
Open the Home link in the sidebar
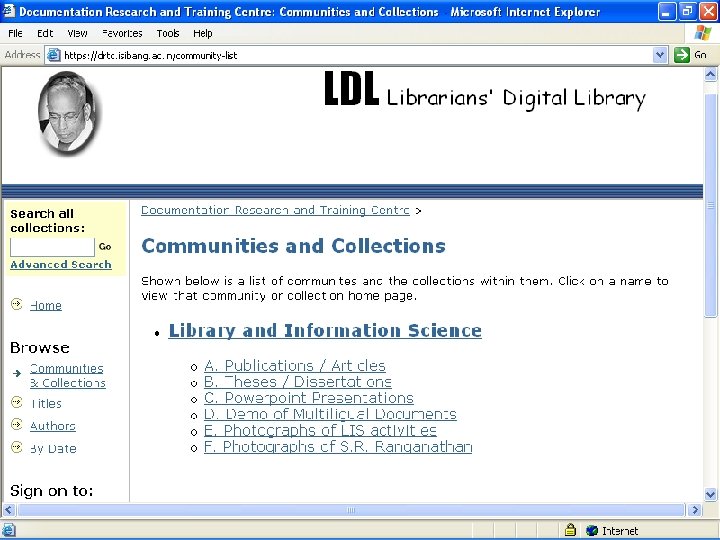tap(45, 305)
